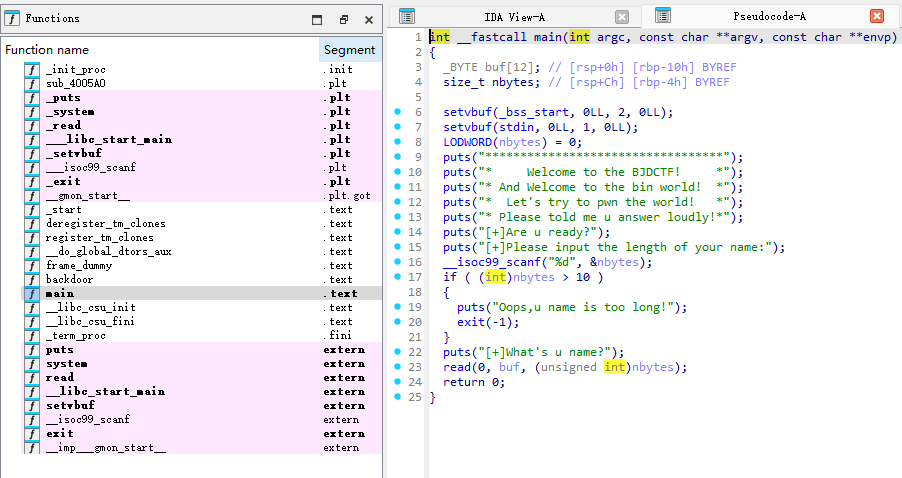Click the Functions panel title icon

coord(11,18)
